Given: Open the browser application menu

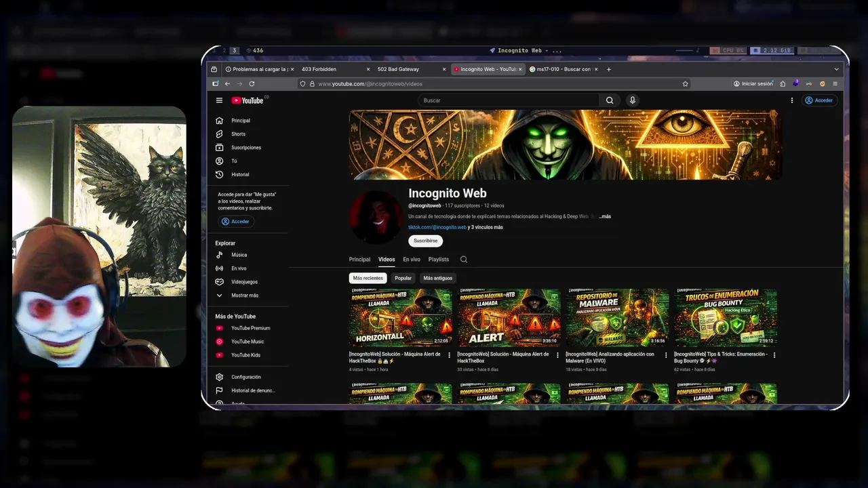Looking at the screenshot, I should (835, 84).
